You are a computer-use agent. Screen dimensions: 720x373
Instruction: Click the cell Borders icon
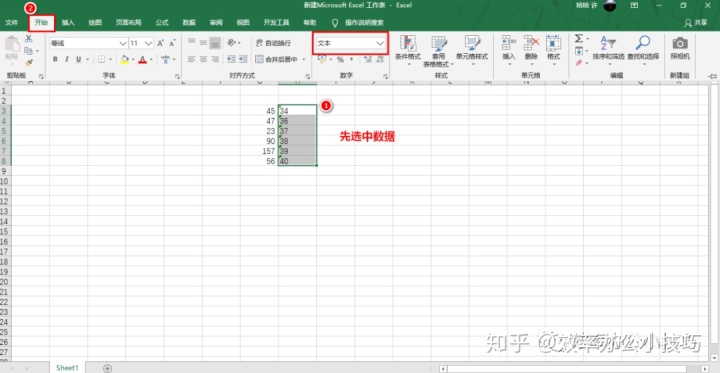(101, 59)
